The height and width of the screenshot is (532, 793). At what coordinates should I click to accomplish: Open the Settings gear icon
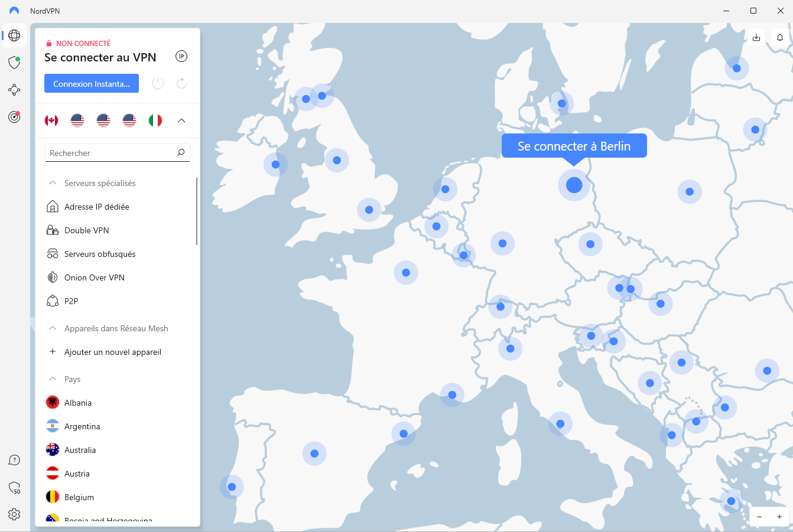pyautogui.click(x=14, y=514)
